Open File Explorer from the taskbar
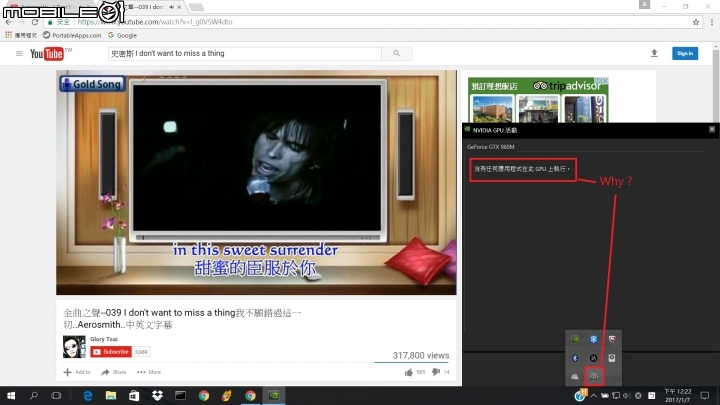The image size is (720, 405). point(111,395)
